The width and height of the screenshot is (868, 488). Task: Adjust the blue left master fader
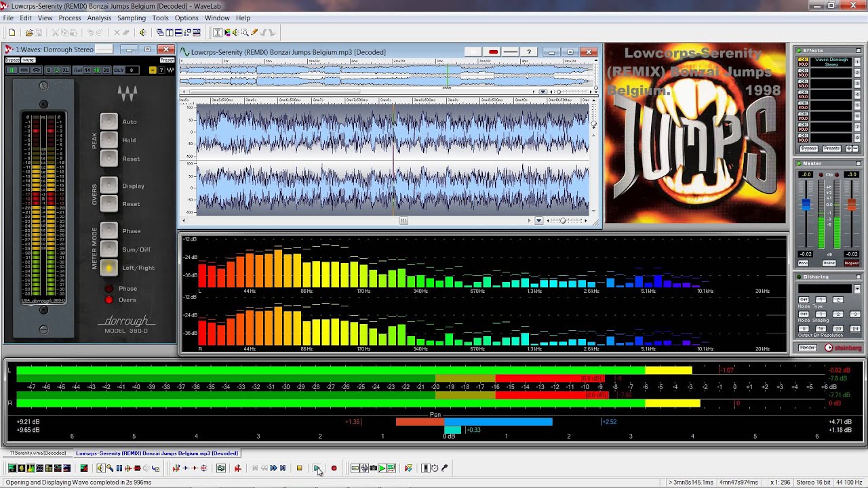[806, 205]
